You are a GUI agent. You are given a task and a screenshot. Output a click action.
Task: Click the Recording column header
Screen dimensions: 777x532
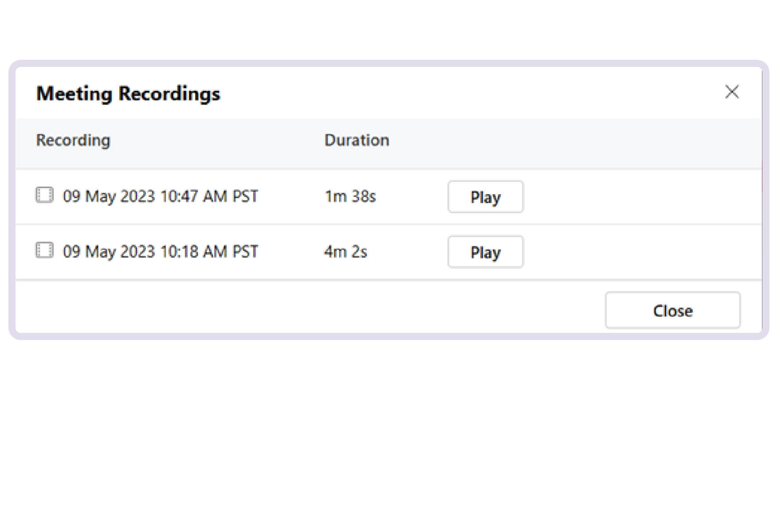(73, 140)
